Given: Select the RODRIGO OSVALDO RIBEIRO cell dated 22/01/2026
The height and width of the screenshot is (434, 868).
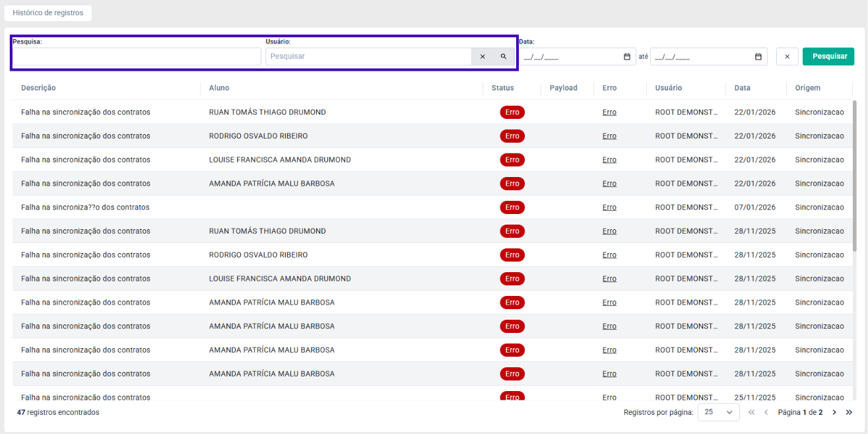Looking at the screenshot, I should point(258,136).
